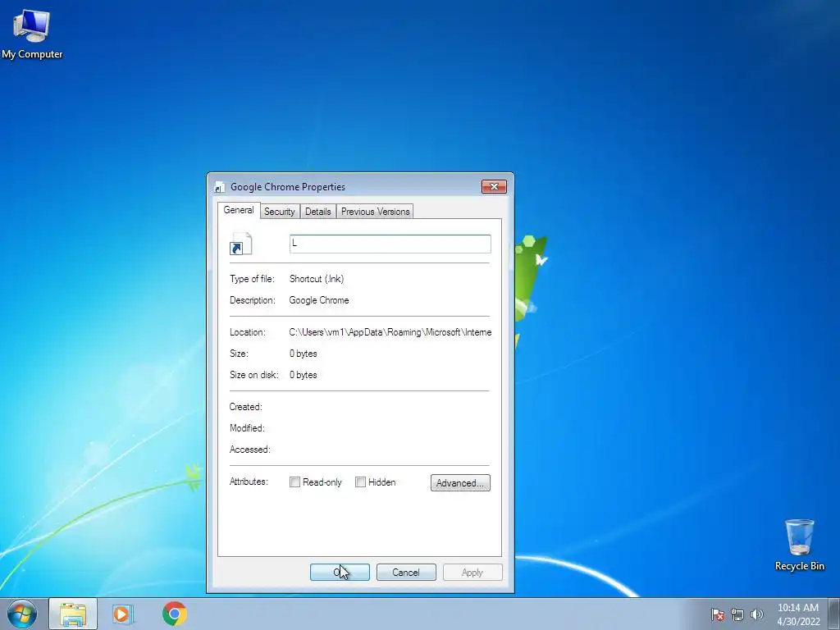Click the Show desktop strip beside the clock
840x630 pixels.
point(834,614)
